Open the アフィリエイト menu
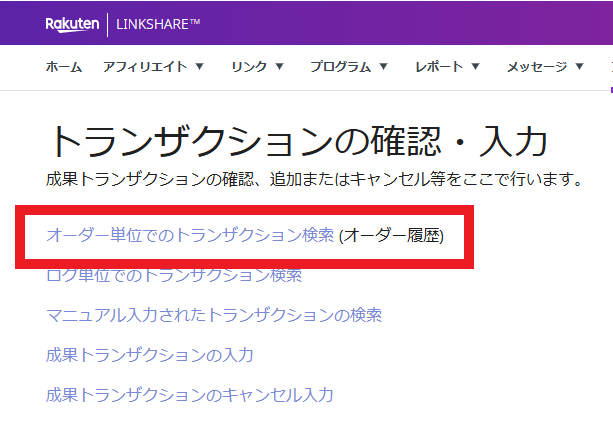Screen dimensions: 613x442 tap(144, 67)
